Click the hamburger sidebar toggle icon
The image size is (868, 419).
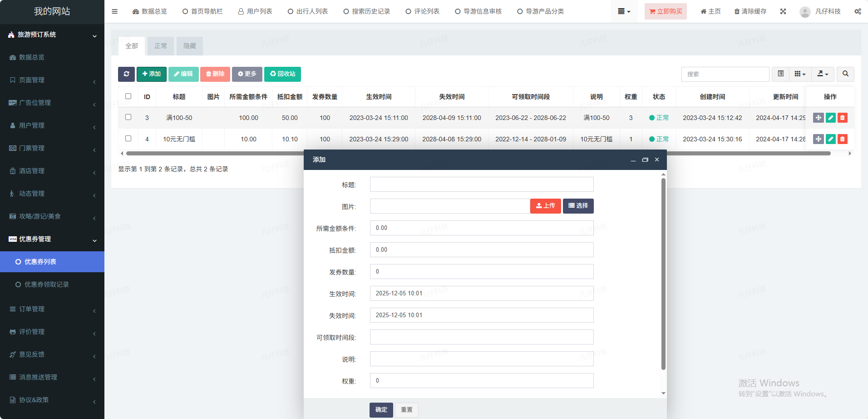coord(114,11)
